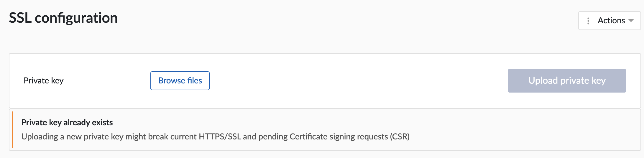Click the word 'configuration' in the heading
The width and height of the screenshot is (644, 158).
click(x=76, y=18)
